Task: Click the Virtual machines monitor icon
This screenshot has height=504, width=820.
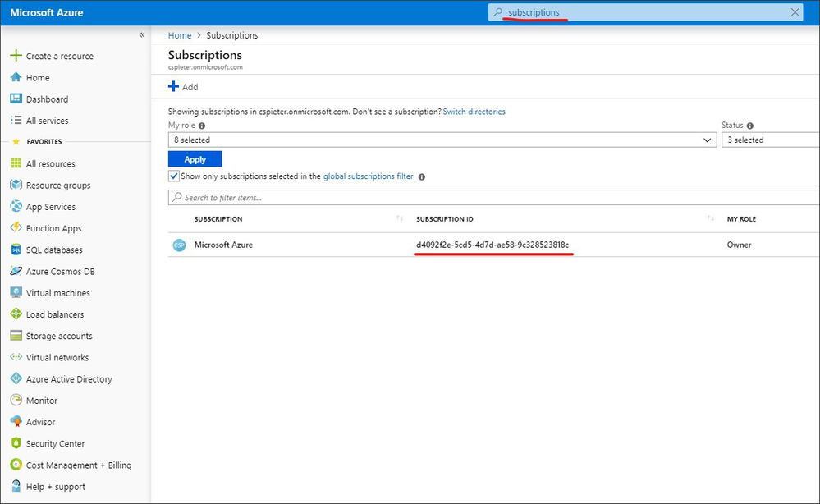Action: tap(16, 292)
